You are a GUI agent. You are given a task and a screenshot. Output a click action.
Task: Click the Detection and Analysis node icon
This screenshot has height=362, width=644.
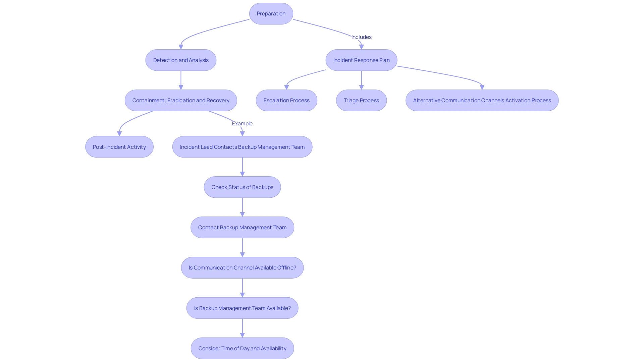coord(181,60)
